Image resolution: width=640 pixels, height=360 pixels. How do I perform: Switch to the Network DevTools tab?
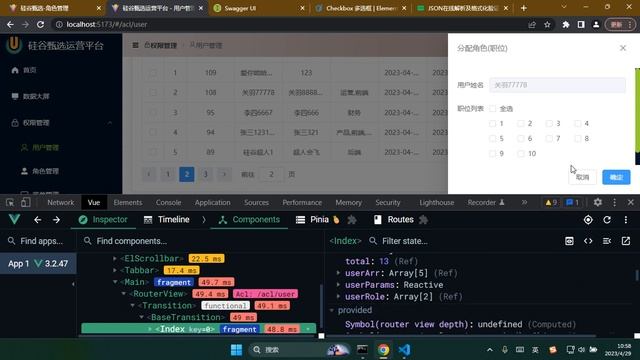point(60,202)
